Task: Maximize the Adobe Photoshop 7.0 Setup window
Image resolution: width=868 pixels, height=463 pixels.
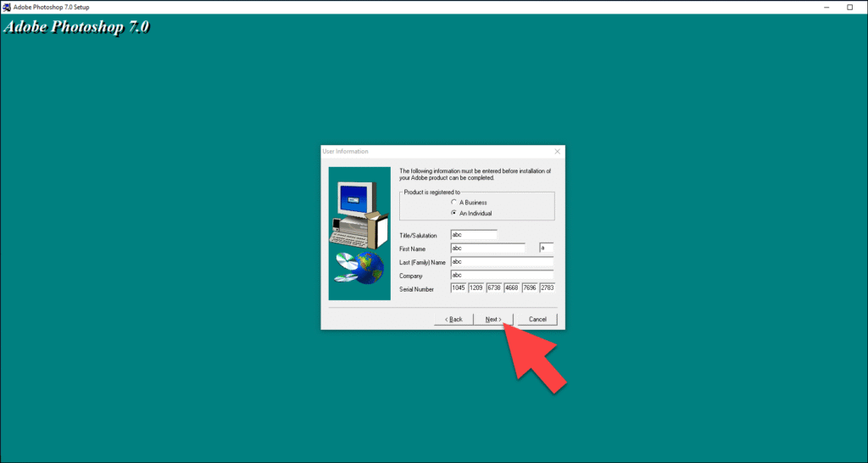Action: [850, 7]
